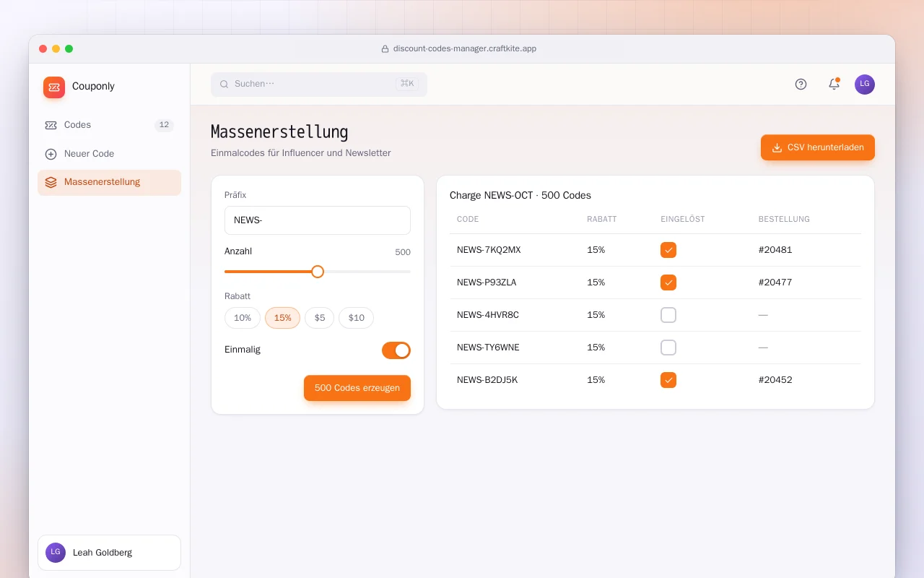
Task: Click the Neuer Code plus icon
Action: (51, 154)
